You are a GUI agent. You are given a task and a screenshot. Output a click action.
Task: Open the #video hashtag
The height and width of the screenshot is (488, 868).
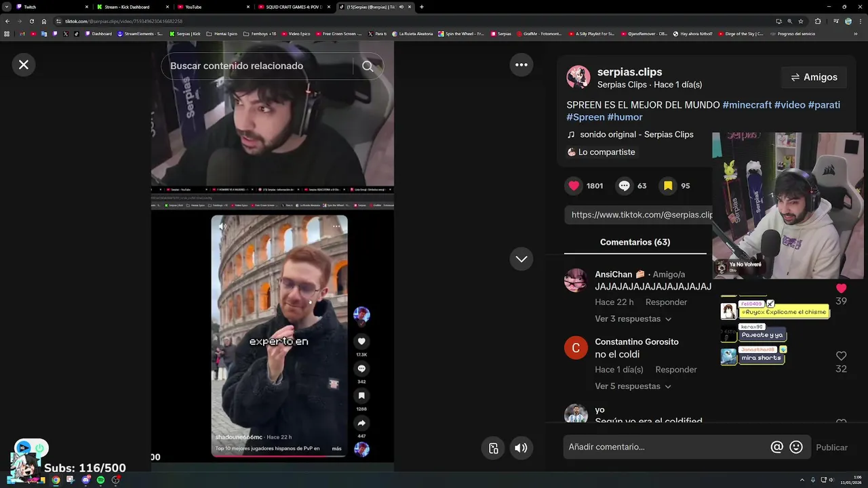point(789,105)
